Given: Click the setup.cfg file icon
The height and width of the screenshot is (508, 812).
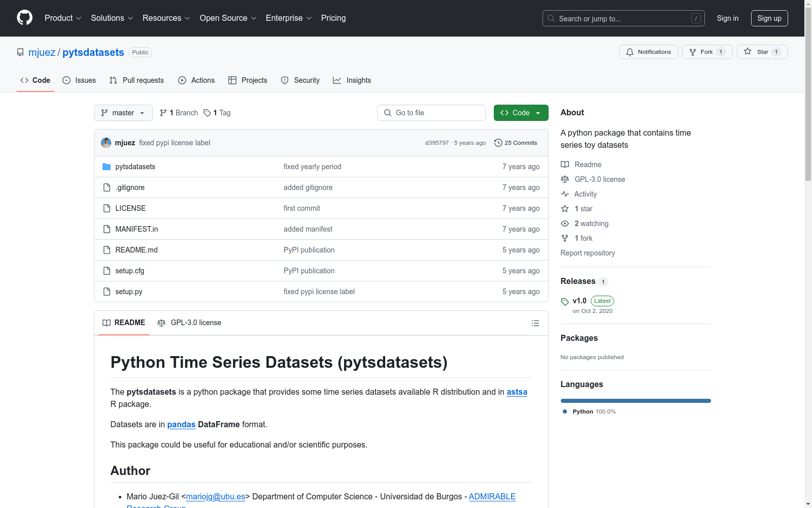Looking at the screenshot, I should [107, 271].
